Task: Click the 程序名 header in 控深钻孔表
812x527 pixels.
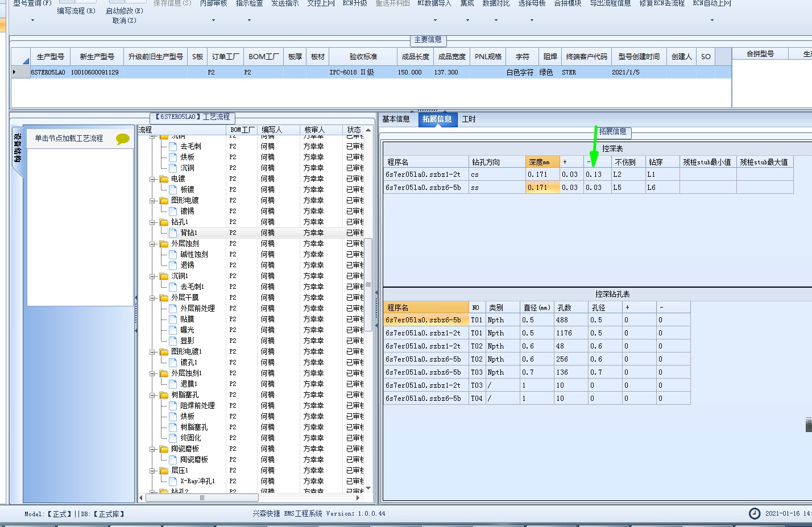Action: click(426, 308)
